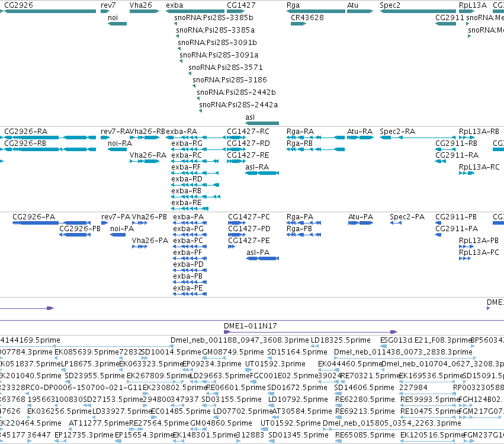
Task: Open the CG1427-PE protein feature
Action: (x=232, y=247)
